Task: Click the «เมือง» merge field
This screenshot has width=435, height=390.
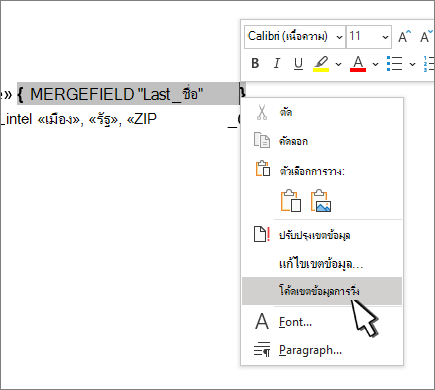Action: pos(60,119)
